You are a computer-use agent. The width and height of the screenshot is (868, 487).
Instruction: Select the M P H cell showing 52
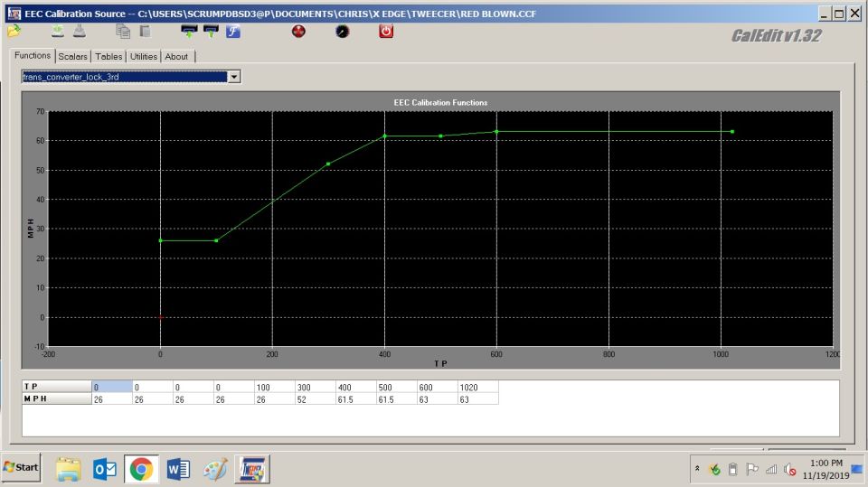point(316,399)
